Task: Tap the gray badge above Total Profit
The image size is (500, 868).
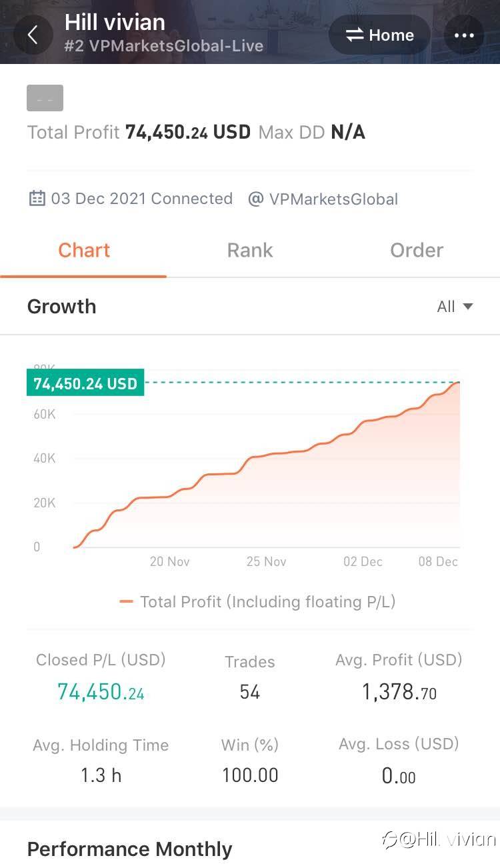Action: (x=45, y=98)
